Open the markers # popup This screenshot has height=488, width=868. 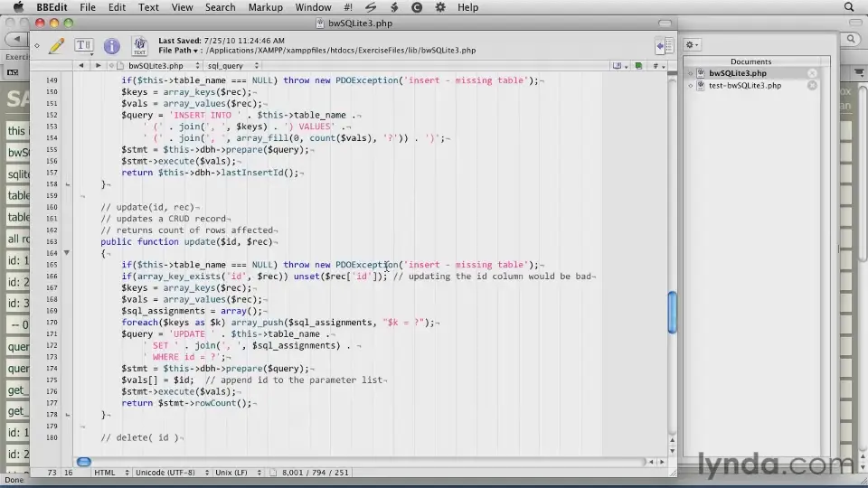pyautogui.click(x=658, y=65)
